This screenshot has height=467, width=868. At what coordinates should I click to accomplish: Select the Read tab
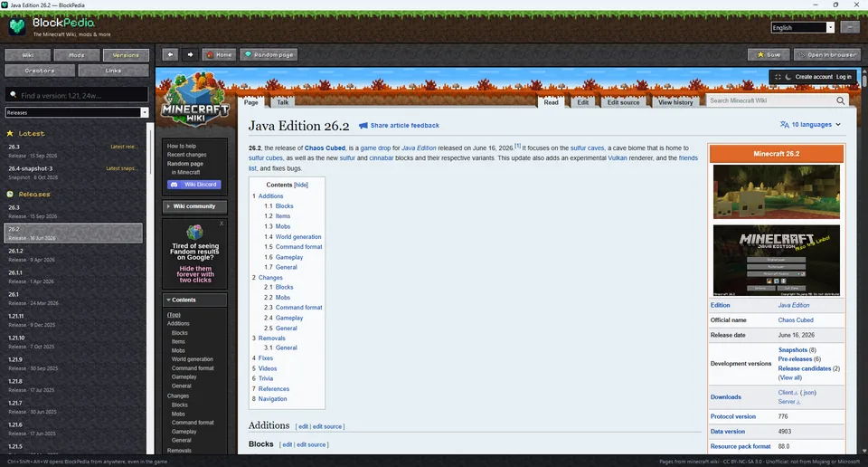point(551,102)
